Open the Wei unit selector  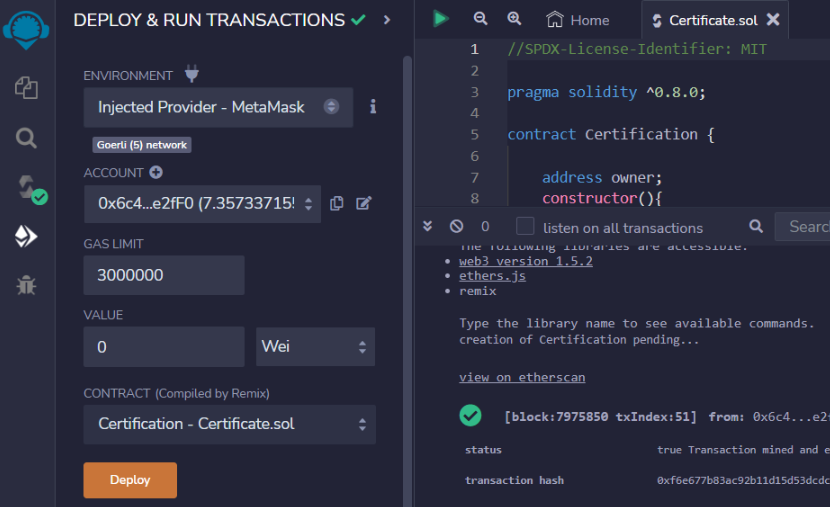click(x=315, y=347)
